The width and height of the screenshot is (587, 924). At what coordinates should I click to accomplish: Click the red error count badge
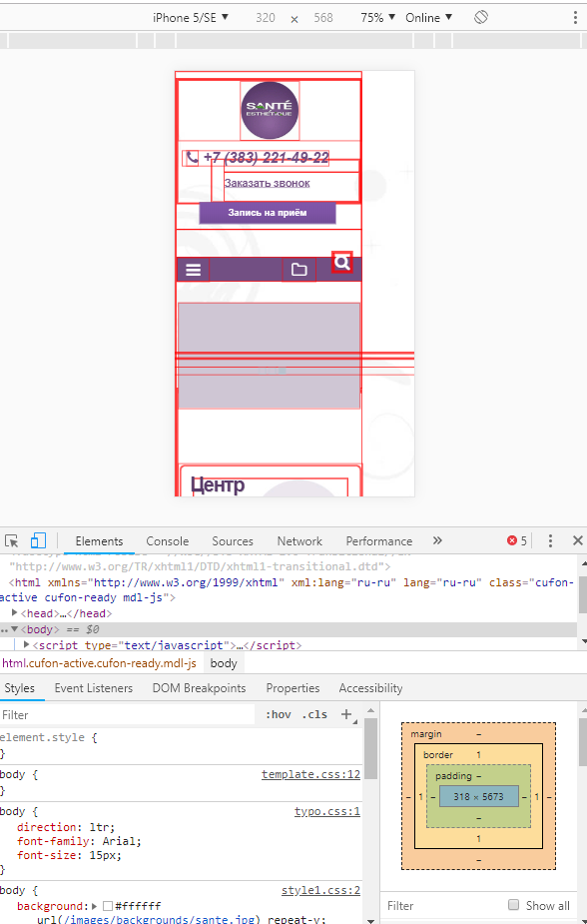click(517, 541)
